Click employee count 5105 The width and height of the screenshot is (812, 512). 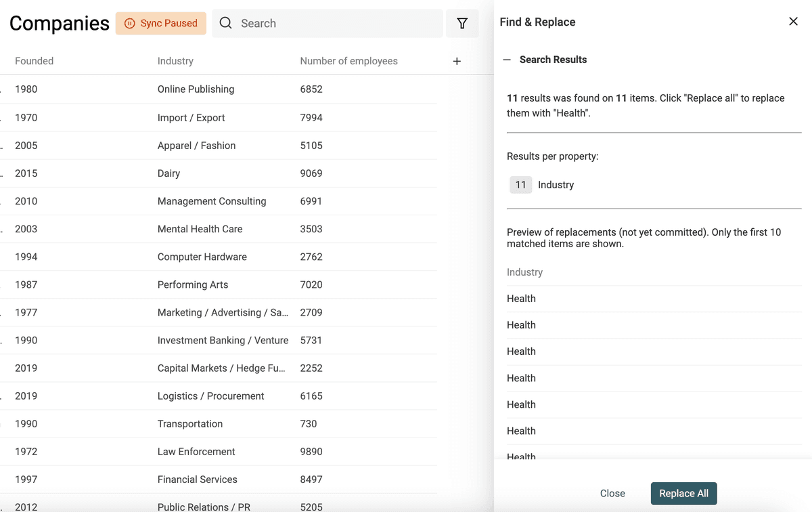pos(311,146)
